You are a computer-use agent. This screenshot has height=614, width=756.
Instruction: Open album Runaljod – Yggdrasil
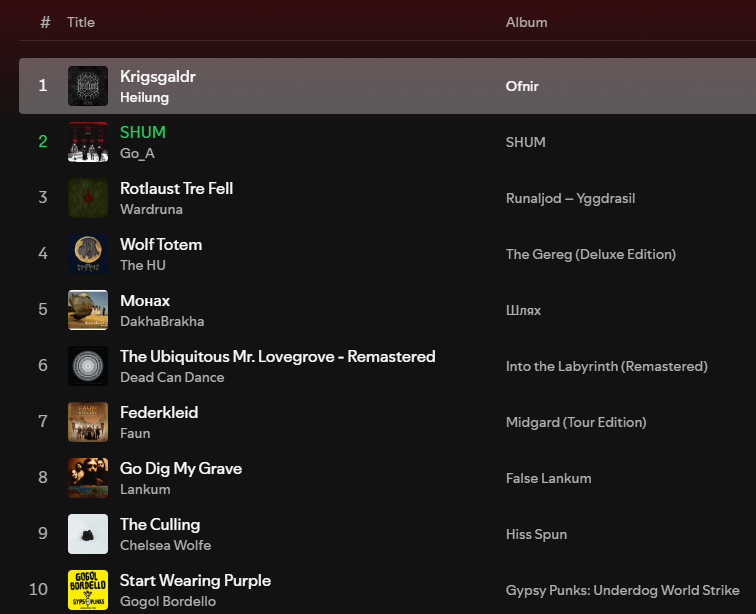click(x=570, y=198)
